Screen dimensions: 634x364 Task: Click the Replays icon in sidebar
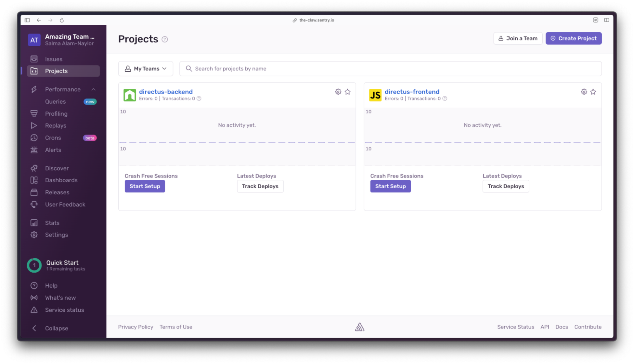point(34,125)
